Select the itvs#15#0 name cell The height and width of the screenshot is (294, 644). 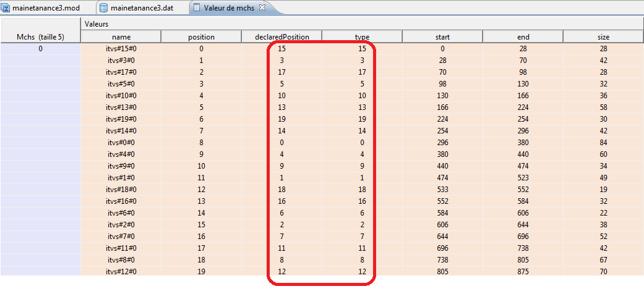pyautogui.click(x=121, y=49)
